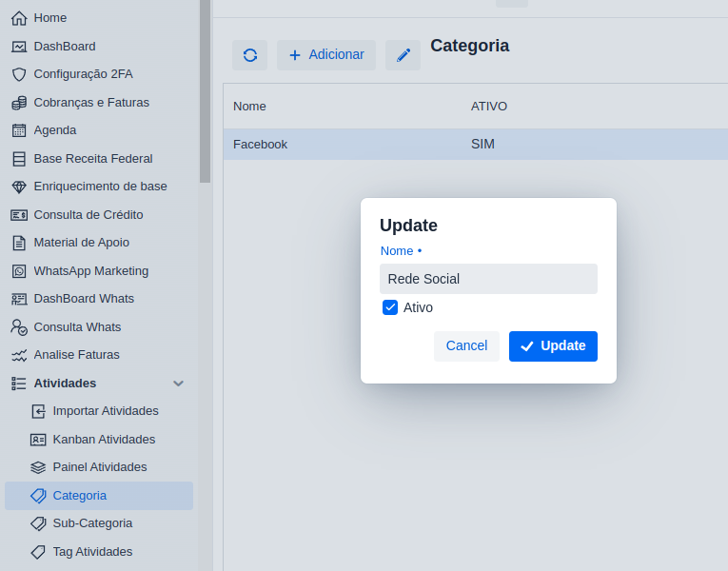Image resolution: width=728 pixels, height=571 pixels.
Task: Click the Kanban Atividades icon
Action: [38, 440]
